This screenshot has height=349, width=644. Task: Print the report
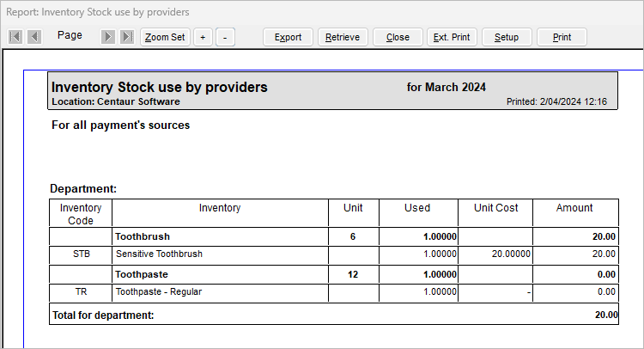[562, 37]
